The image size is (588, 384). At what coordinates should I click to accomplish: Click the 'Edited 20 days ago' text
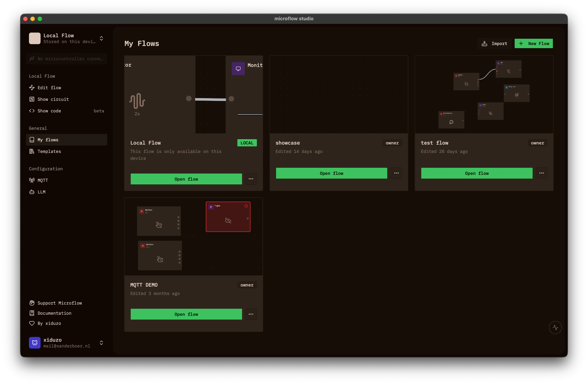click(x=444, y=151)
